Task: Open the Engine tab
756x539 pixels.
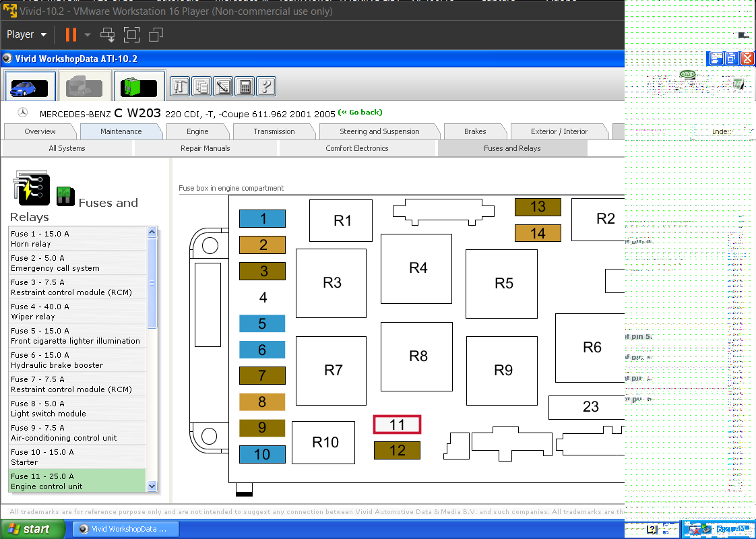Action: [197, 131]
